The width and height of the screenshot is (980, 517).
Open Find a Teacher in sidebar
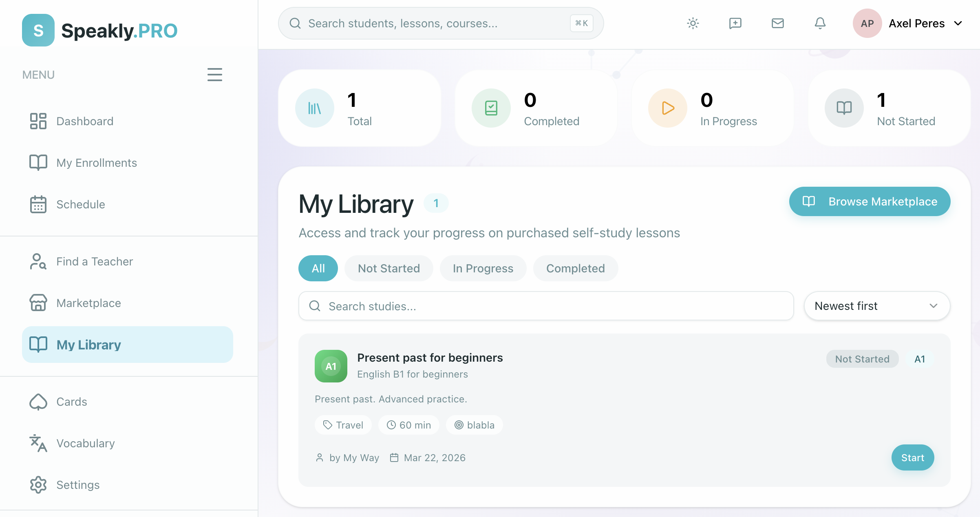pos(95,261)
